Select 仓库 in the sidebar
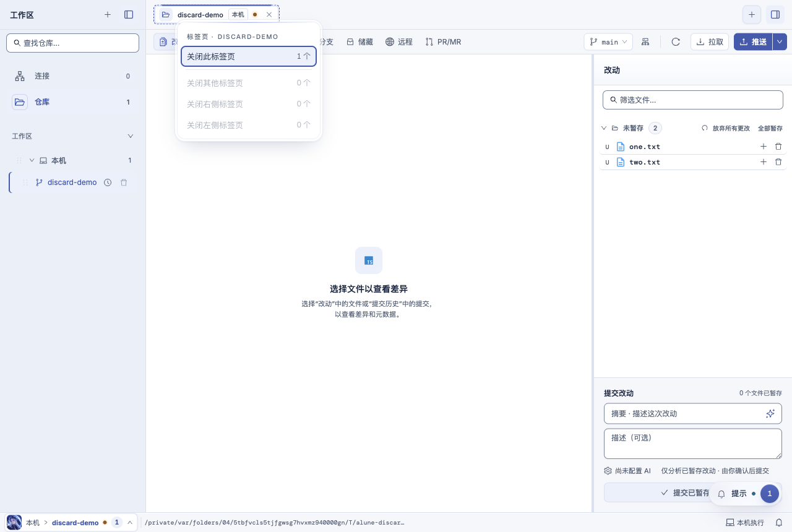Image resolution: width=792 pixels, height=532 pixels. tap(73, 102)
